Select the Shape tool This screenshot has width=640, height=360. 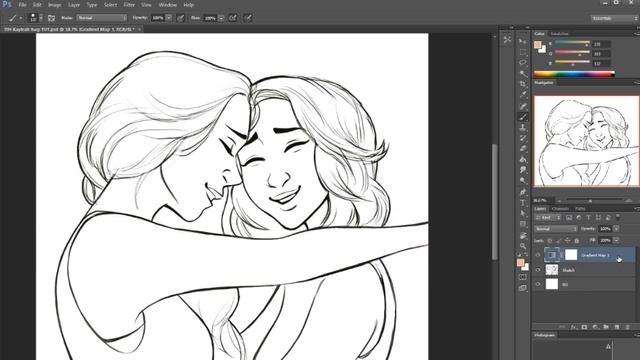pyautogui.click(x=523, y=224)
